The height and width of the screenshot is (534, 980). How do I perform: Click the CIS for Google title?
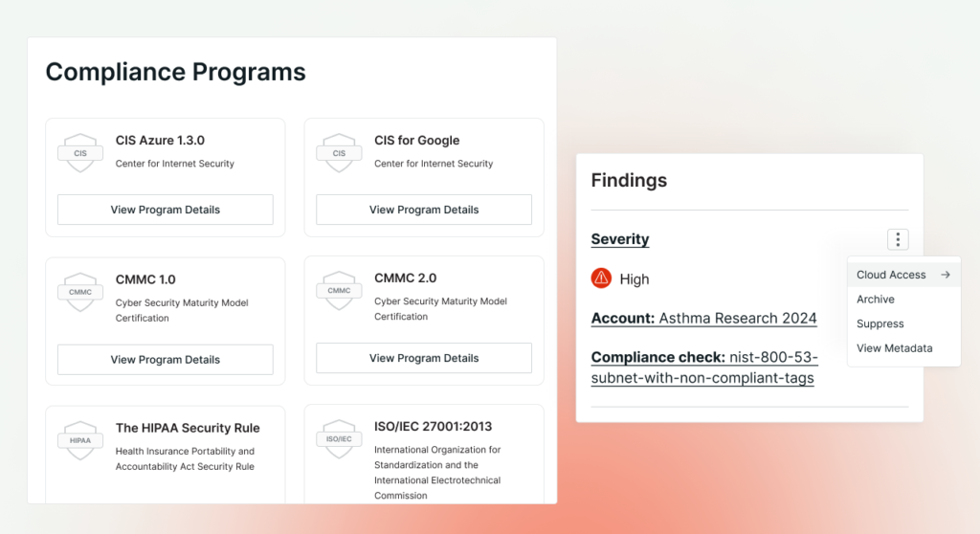(417, 140)
